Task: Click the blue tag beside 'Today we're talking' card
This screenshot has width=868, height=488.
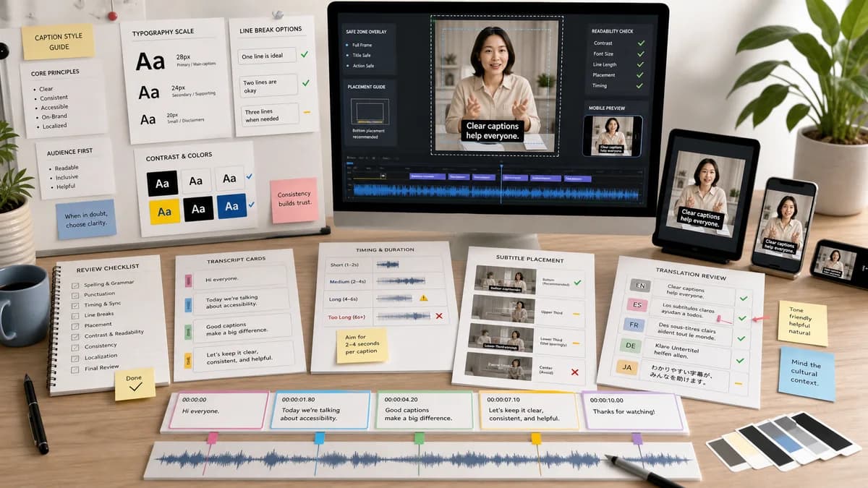Action: (x=188, y=304)
